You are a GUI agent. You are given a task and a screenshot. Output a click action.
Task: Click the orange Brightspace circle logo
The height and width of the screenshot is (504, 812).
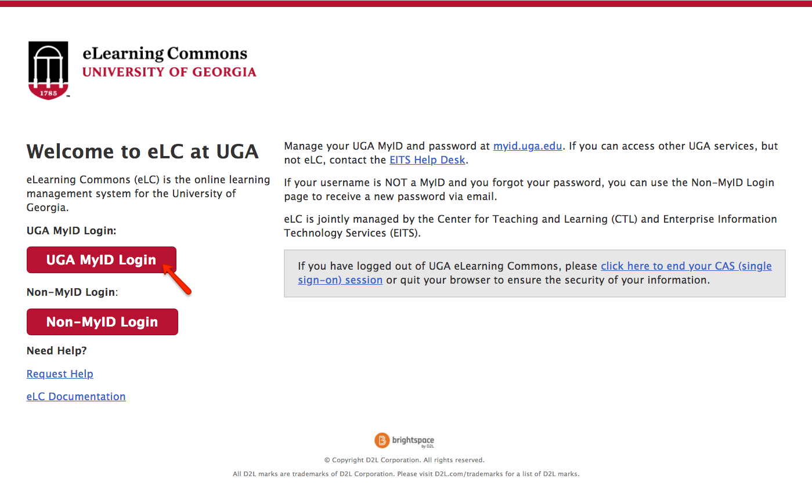(382, 441)
